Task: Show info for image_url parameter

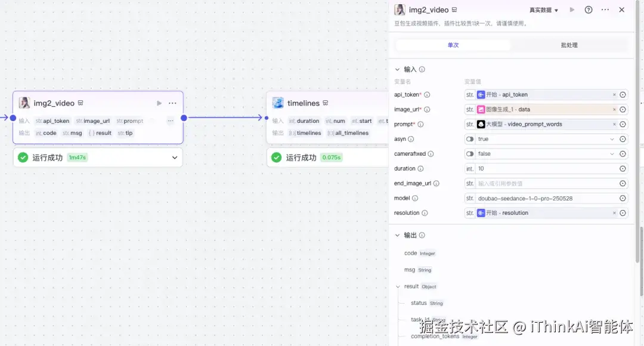Action: tap(427, 110)
